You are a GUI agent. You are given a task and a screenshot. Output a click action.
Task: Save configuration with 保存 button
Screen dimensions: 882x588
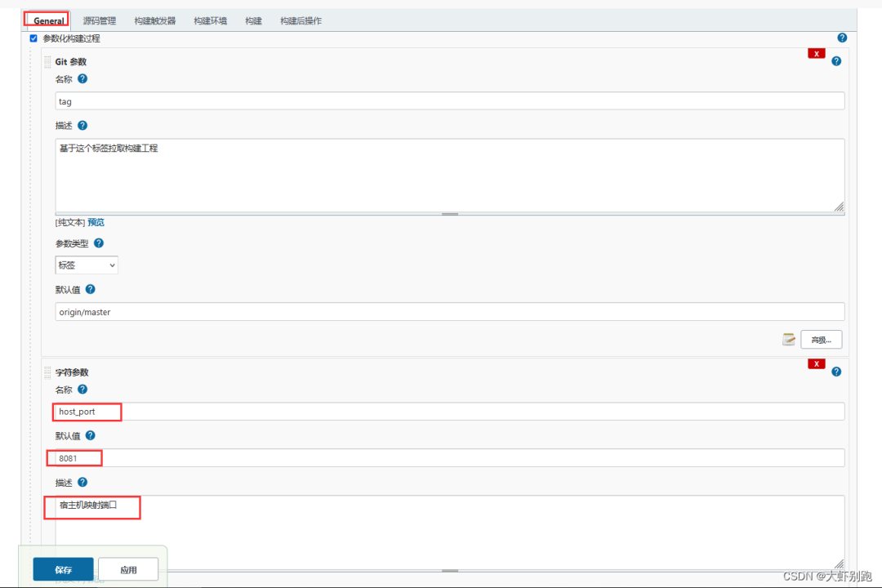click(x=64, y=569)
